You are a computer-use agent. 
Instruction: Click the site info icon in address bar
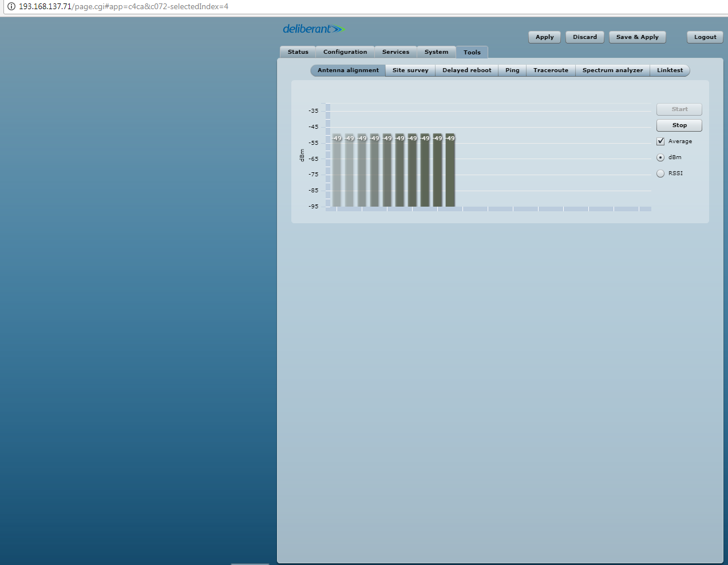(x=11, y=7)
